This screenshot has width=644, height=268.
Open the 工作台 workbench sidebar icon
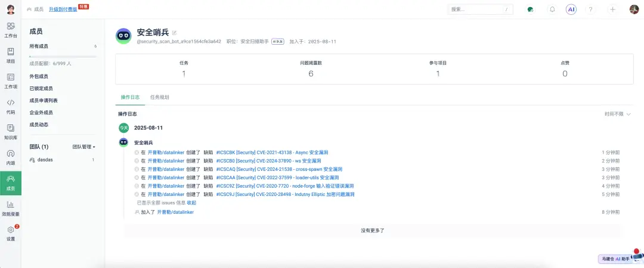point(11,30)
